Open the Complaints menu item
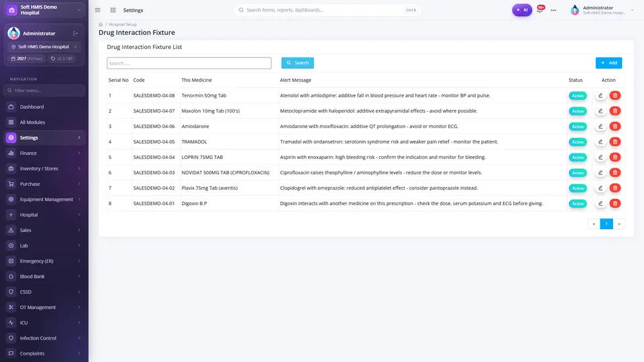This screenshot has height=362, width=644. click(x=44, y=353)
